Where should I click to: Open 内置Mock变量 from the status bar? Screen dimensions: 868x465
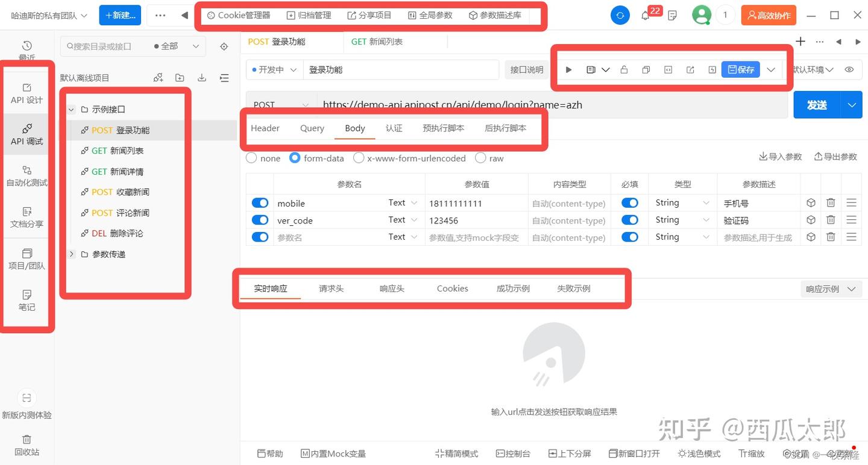click(x=333, y=454)
